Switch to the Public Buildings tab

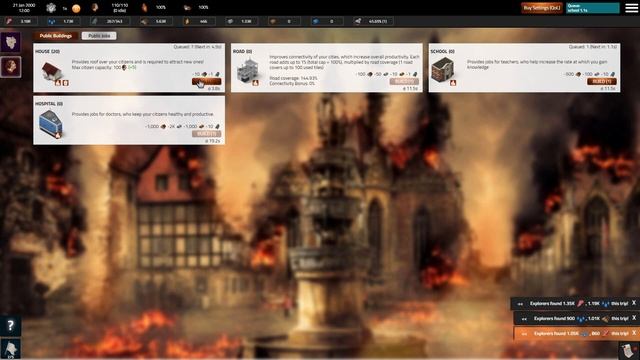56,36
